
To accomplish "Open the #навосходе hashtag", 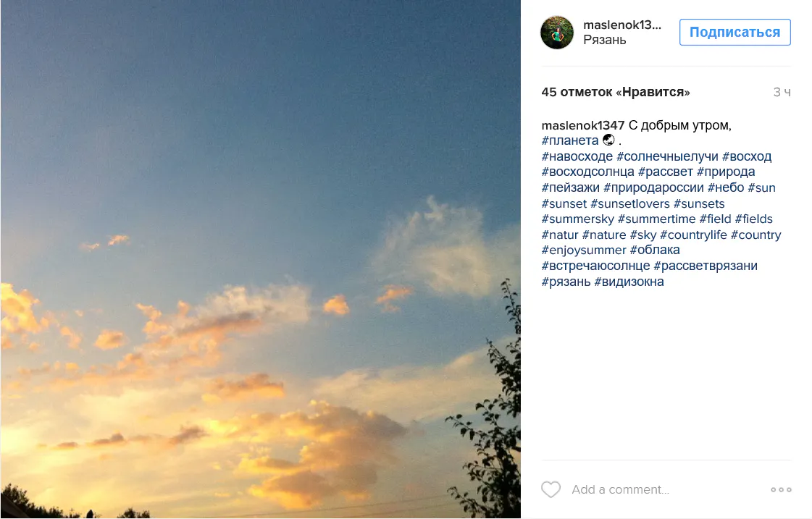I will pyautogui.click(x=577, y=156).
